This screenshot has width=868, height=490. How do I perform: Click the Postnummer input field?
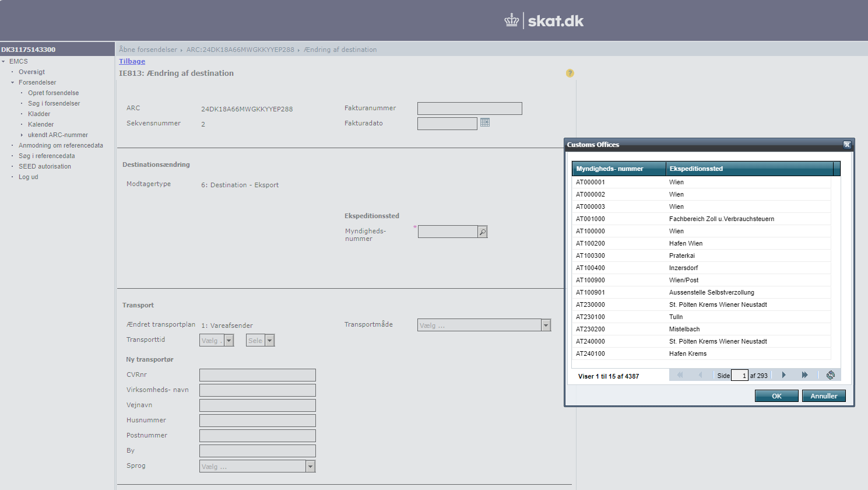[257, 436]
